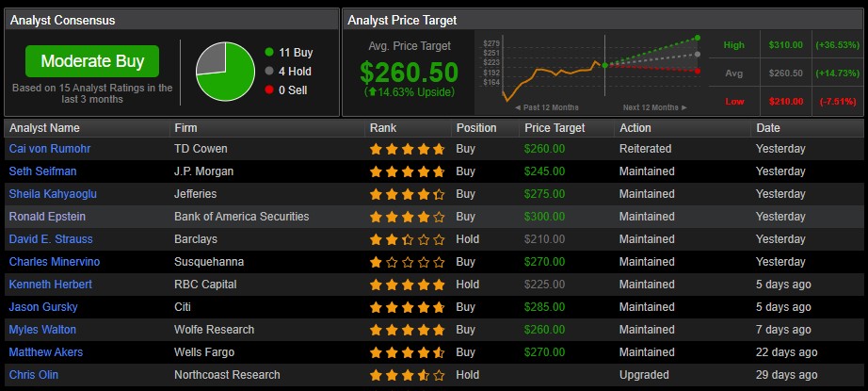This screenshot has width=868, height=391.
Task: Click the 22 days ago date cell
Action: [x=787, y=352]
